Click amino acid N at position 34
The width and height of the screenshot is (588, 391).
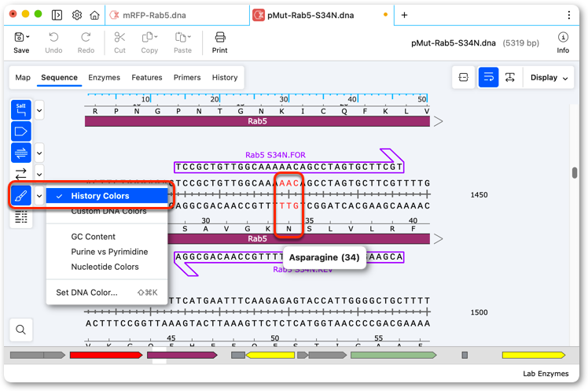[288, 228]
